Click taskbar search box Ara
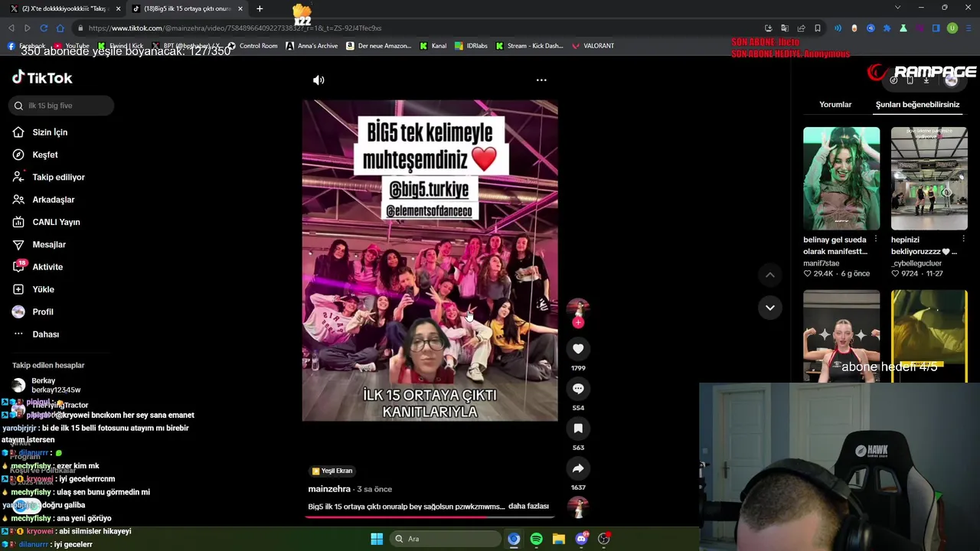Image resolution: width=980 pixels, height=551 pixels. (446, 539)
